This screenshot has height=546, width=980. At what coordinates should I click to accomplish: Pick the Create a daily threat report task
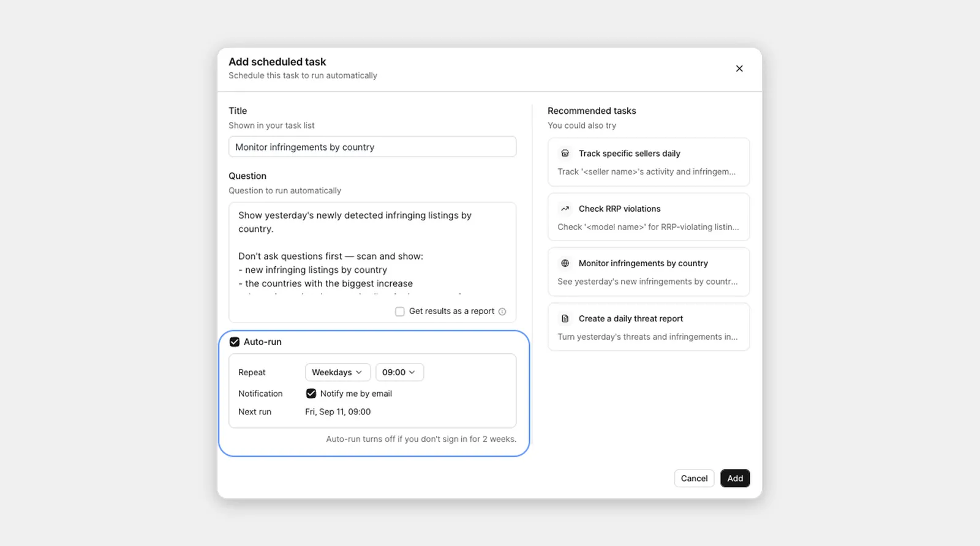point(649,327)
